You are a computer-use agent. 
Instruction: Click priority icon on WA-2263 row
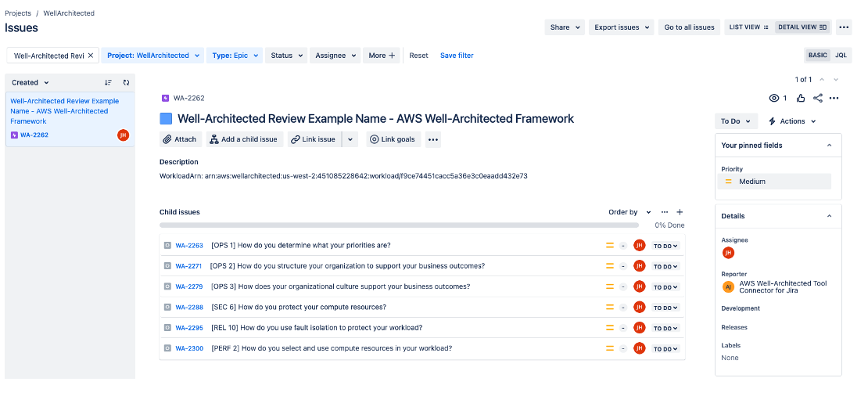tap(609, 246)
